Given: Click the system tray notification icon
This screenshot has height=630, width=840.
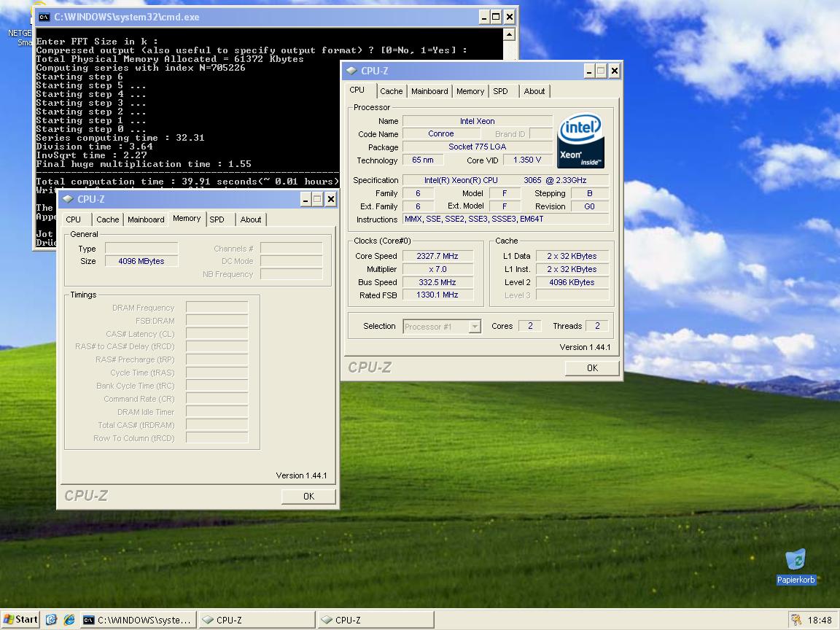Looking at the screenshot, I should click(x=796, y=620).
